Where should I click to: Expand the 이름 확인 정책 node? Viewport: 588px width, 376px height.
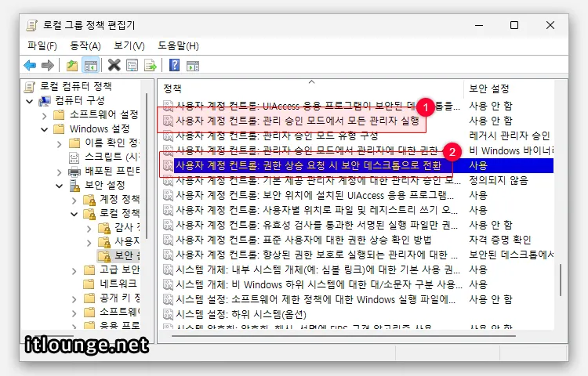point(59,144)
